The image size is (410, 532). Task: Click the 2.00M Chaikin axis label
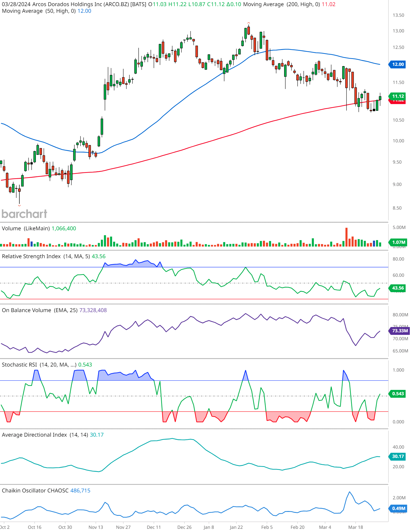tap(399, 498)
